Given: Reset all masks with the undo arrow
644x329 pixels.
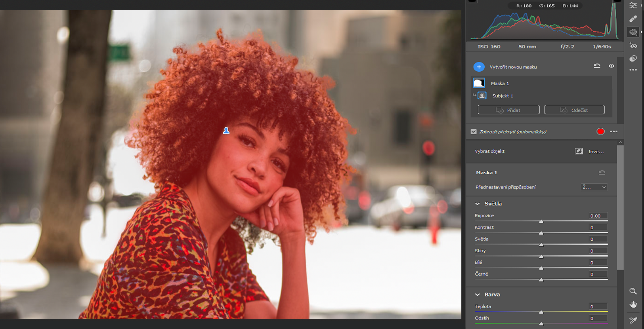Looking at the screenshot, I should click(x=597, y=66).
